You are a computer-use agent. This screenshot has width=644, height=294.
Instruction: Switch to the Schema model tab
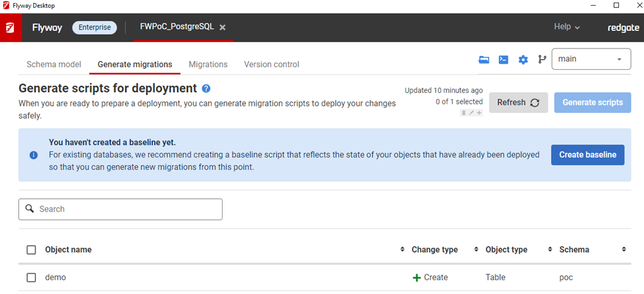point(53,64)
